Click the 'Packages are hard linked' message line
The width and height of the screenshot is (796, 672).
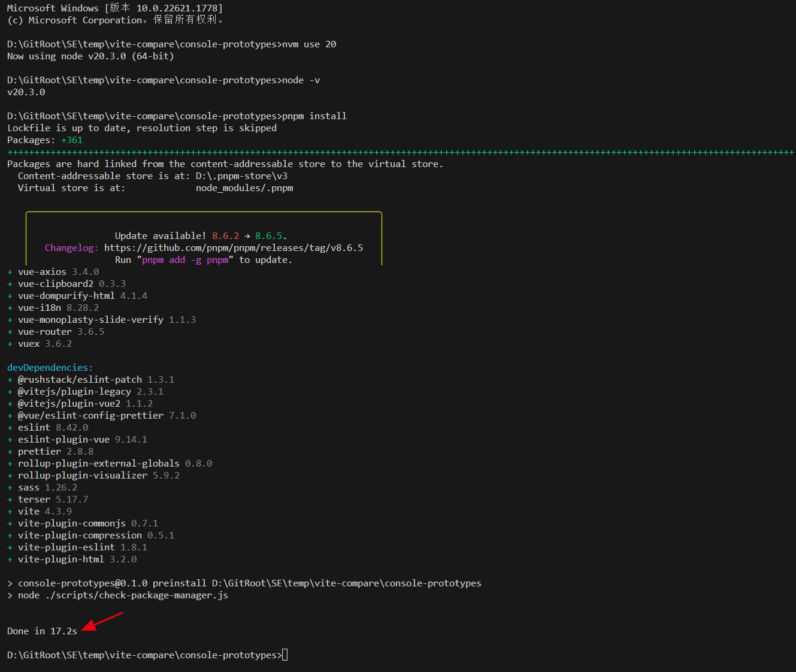point(225,164)
